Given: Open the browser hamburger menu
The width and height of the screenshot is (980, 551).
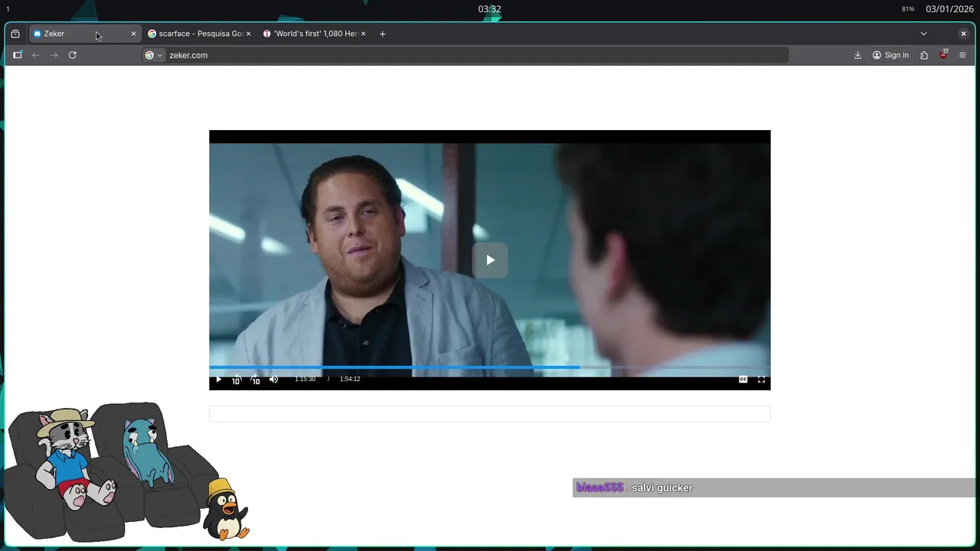Looking at the screenshot, I should (962, 55).
